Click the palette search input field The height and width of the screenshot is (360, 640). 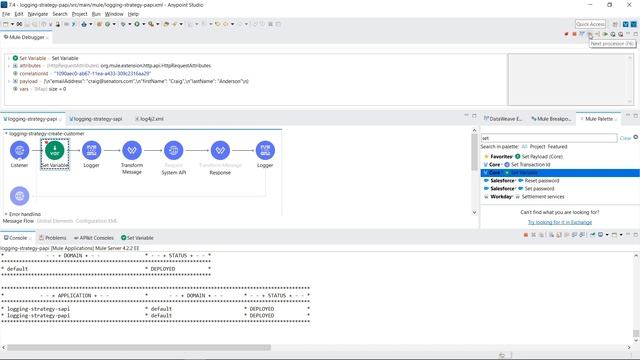(549, 138)
